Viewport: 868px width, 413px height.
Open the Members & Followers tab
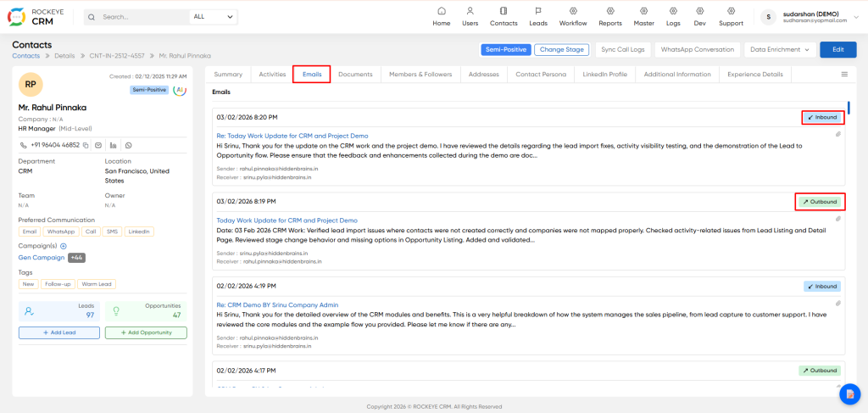[x=420, y=74]
